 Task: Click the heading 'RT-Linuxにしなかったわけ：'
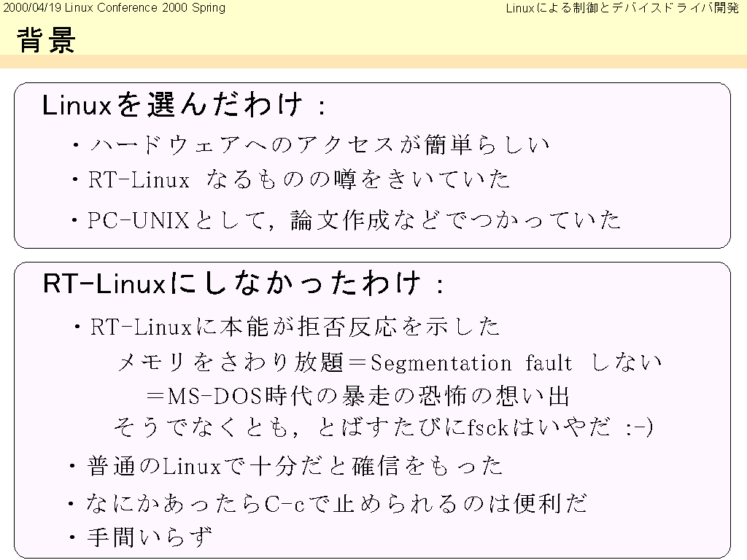[x=244, y=283]
